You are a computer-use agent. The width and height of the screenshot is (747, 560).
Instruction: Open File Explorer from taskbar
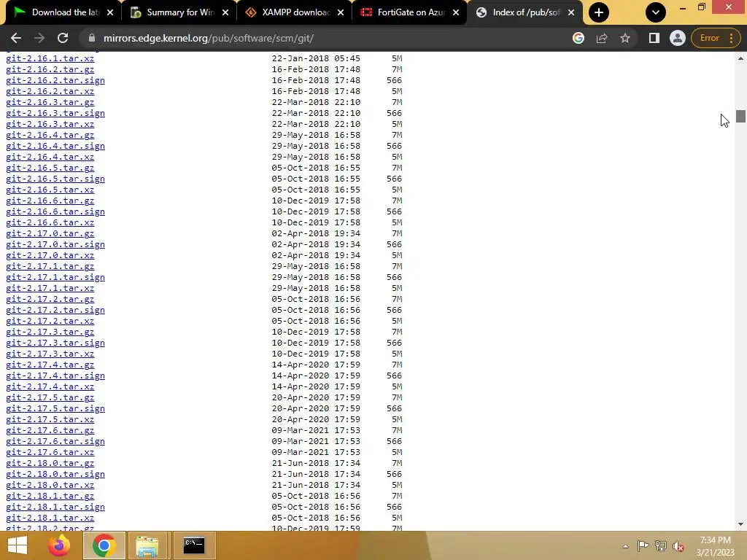point(147,545)
